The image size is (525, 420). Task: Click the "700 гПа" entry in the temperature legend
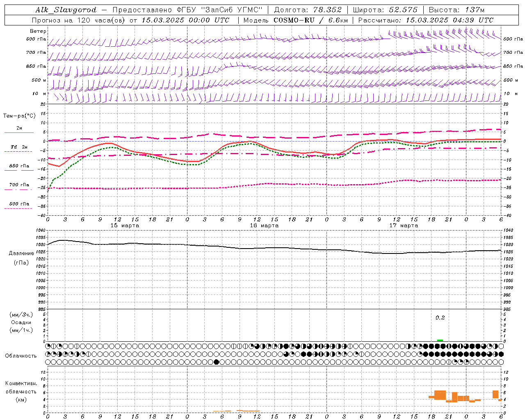(19, 185)
